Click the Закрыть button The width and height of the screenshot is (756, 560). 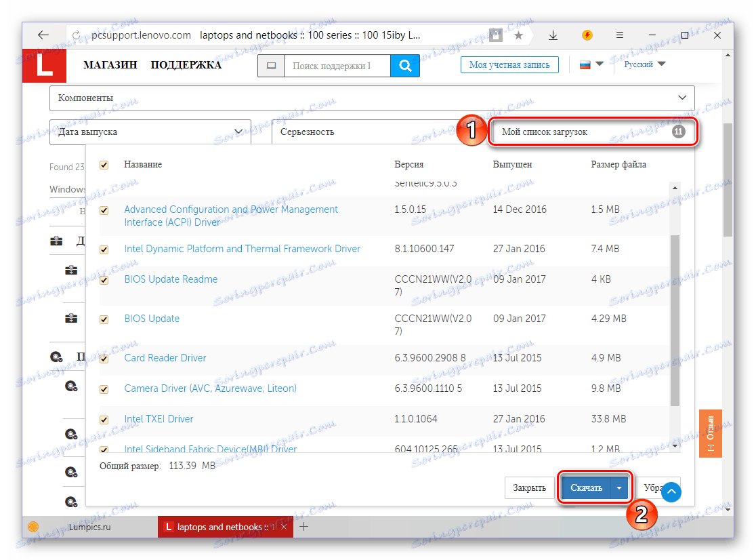[529, 487]
